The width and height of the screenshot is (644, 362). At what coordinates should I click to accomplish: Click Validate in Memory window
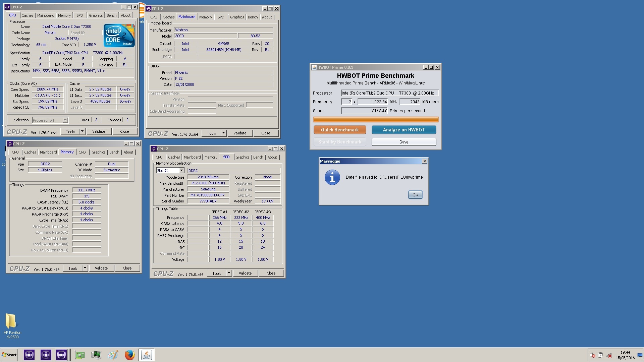(x=101, y=268)
